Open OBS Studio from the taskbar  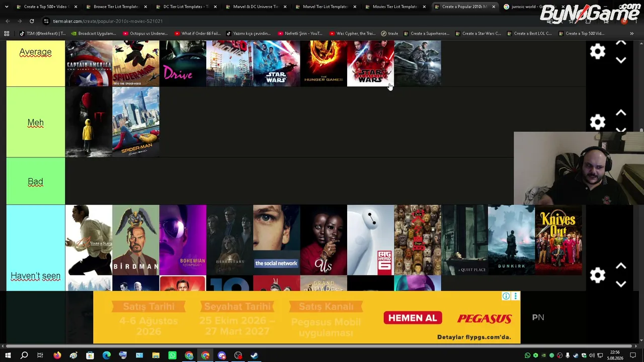238,355
